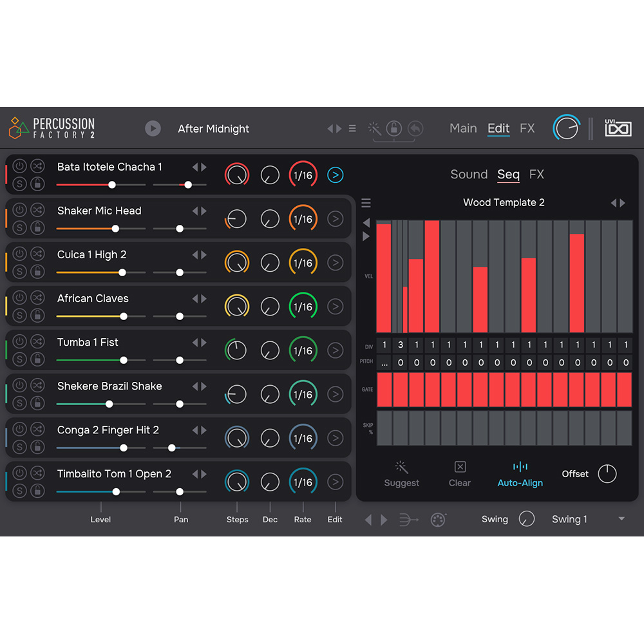Click the After Midnight preset name
The width and height of the screenshot is (644, 644).
pyautogui.click(x=213, y=129)
